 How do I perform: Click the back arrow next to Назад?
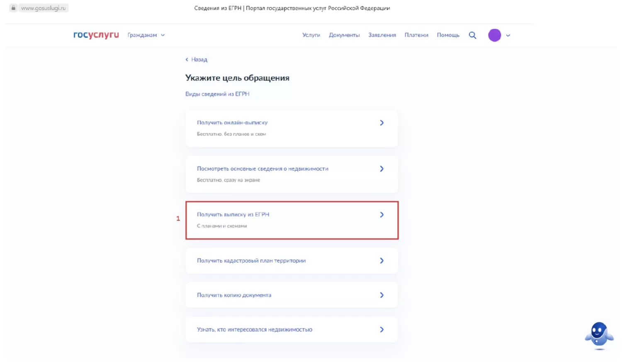pyautogui.click(x=187, y=60)
